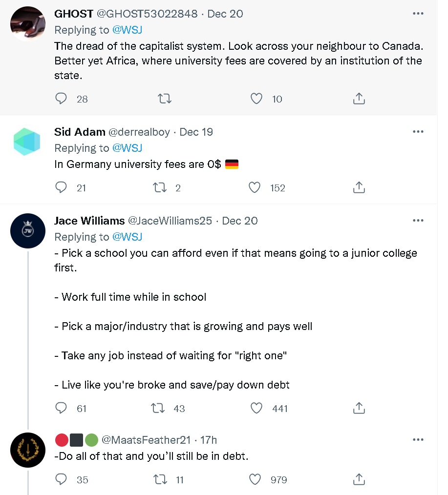This screenshot has width=448, height=495.
Task: Retweet MaatsFeather21's reply
Action: (160, 480)
